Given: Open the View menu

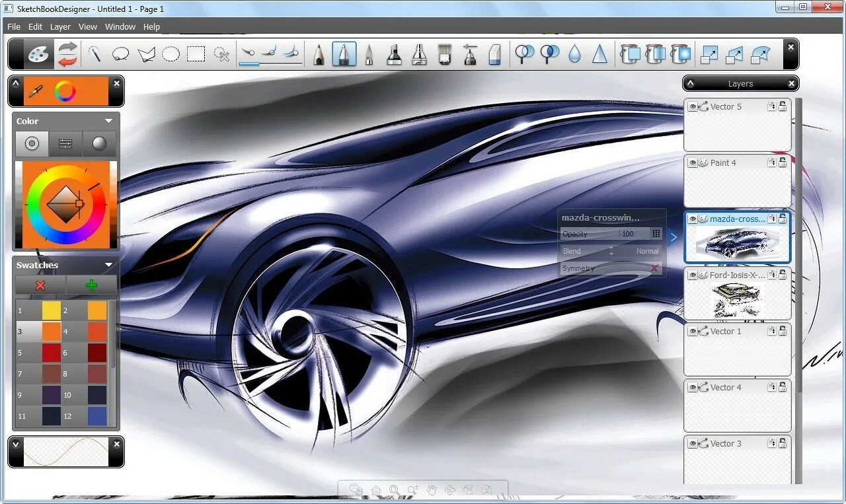Looking at the screenshot, I should click(x=88, y=26).
